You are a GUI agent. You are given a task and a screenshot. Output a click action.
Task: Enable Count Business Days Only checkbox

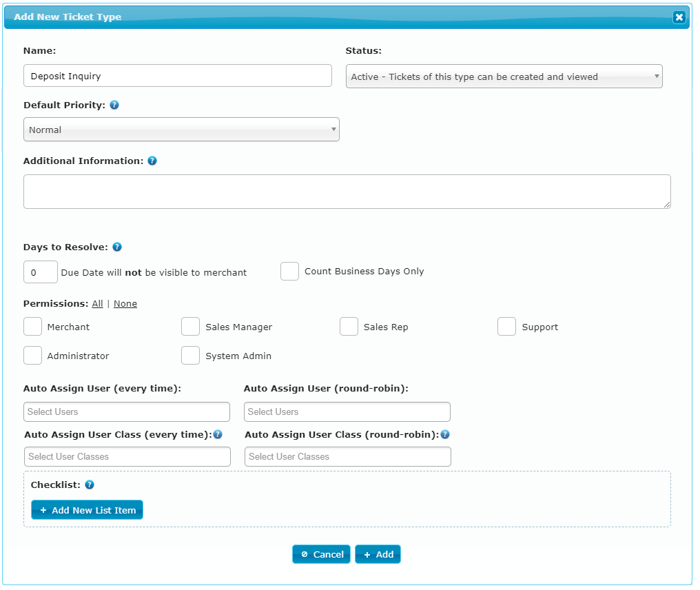pos(289,272)
